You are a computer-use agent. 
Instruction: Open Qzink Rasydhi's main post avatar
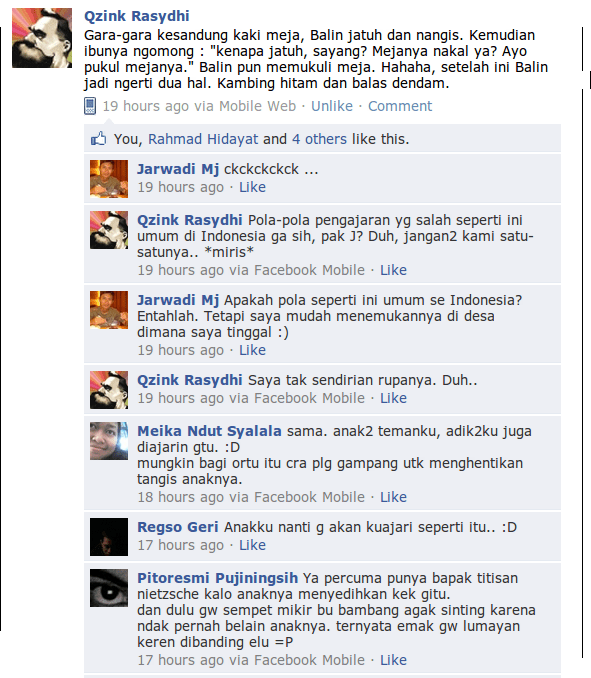(x=42, y=38)
